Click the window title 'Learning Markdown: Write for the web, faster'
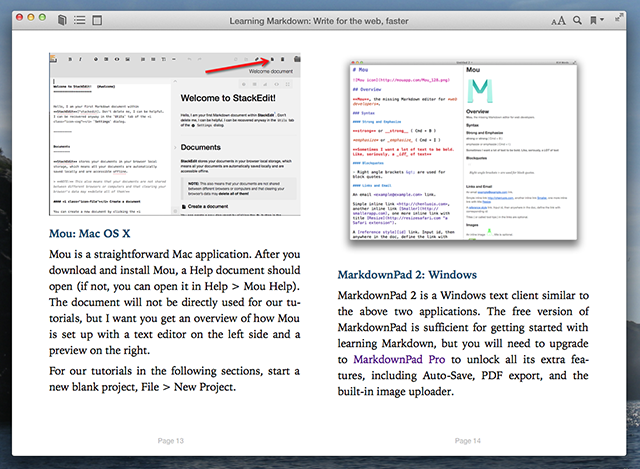 coord(319,21)
